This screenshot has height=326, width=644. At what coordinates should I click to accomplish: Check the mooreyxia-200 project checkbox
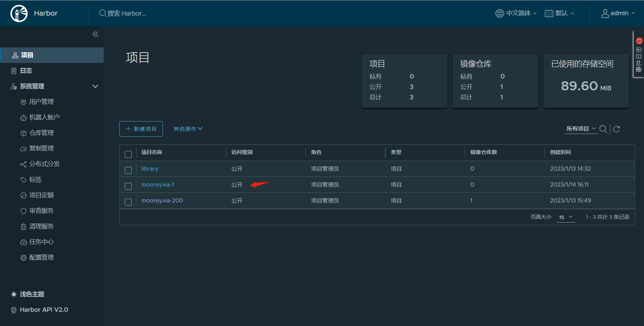pyautogui.click(x=128, y=202)
